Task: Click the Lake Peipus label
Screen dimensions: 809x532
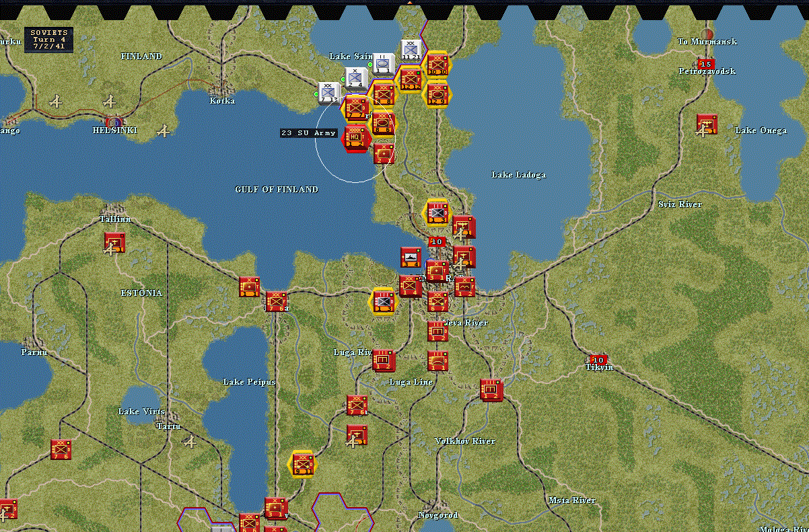Action: click(x=249, y=382)
